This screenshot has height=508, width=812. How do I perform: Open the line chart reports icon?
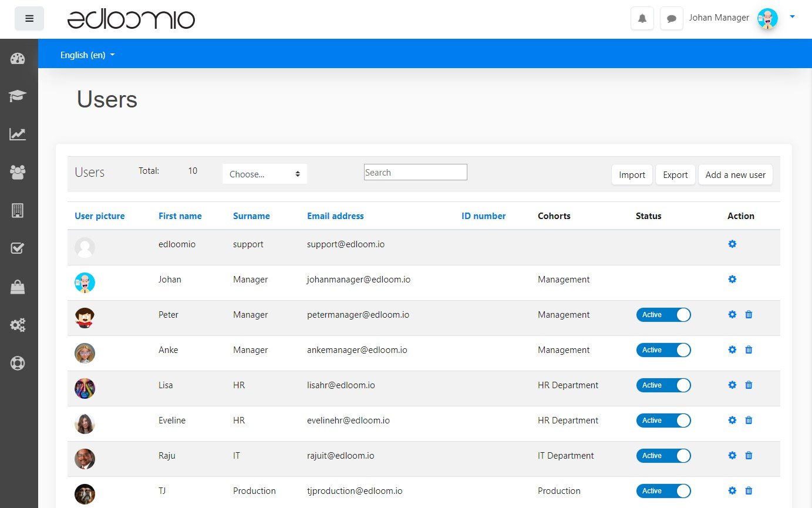[x=18, y=134]
